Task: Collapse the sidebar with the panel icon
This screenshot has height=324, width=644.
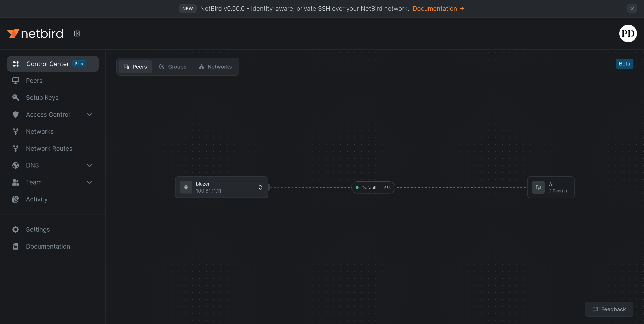Action: click(77, 34)
